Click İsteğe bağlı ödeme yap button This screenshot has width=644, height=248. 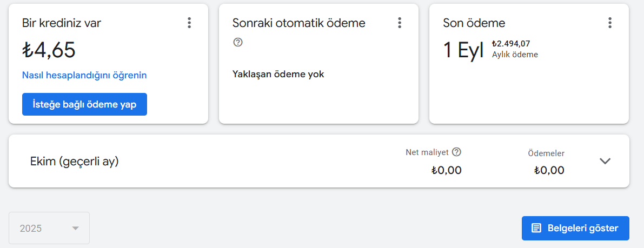[84, 104]
